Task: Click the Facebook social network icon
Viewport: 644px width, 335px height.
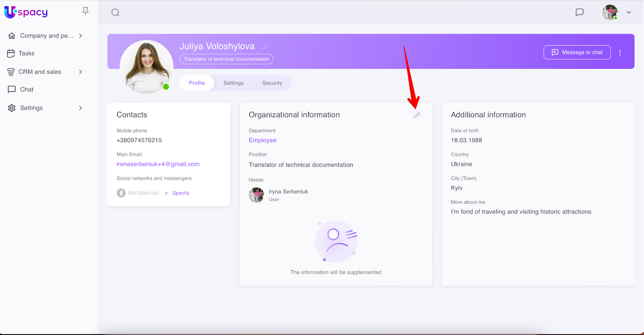Action: 121,193
